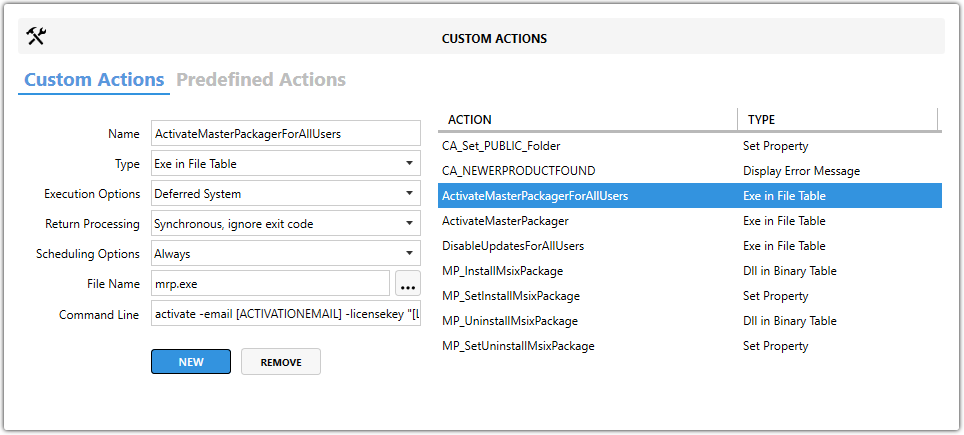Focus the Command Line input field
964x435 pixels.
[x=286, y=314]
